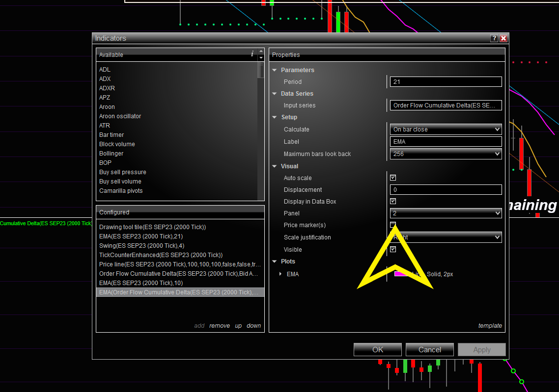
Task: Click the Displacement input field
Action: (446, 189)
